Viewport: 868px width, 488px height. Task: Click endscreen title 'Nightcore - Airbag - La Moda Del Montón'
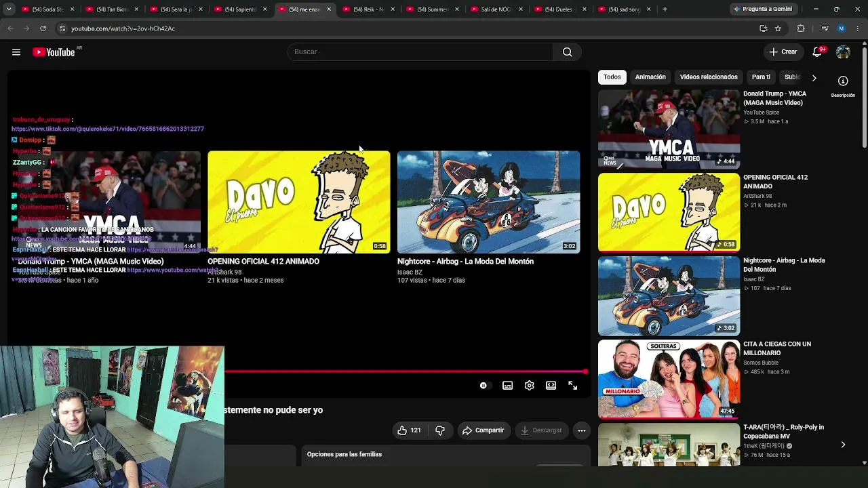coord(465,262)
